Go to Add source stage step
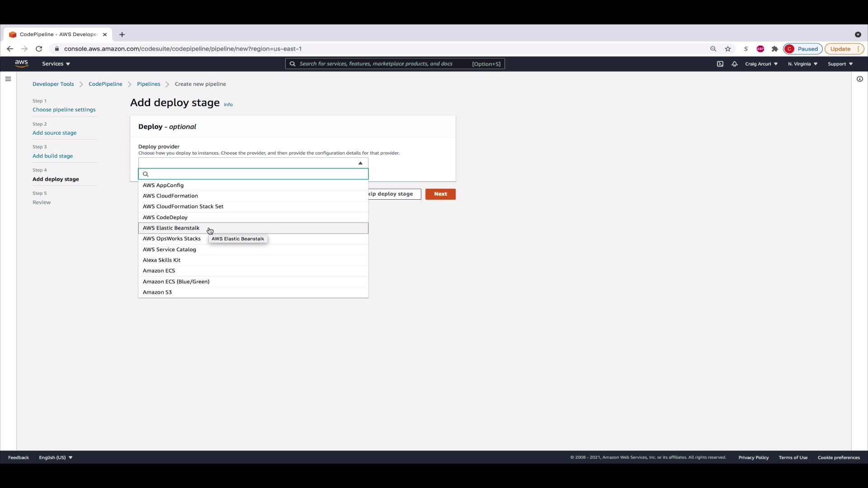This screenshot has height=488, width=868. click(x=54, y=133)
